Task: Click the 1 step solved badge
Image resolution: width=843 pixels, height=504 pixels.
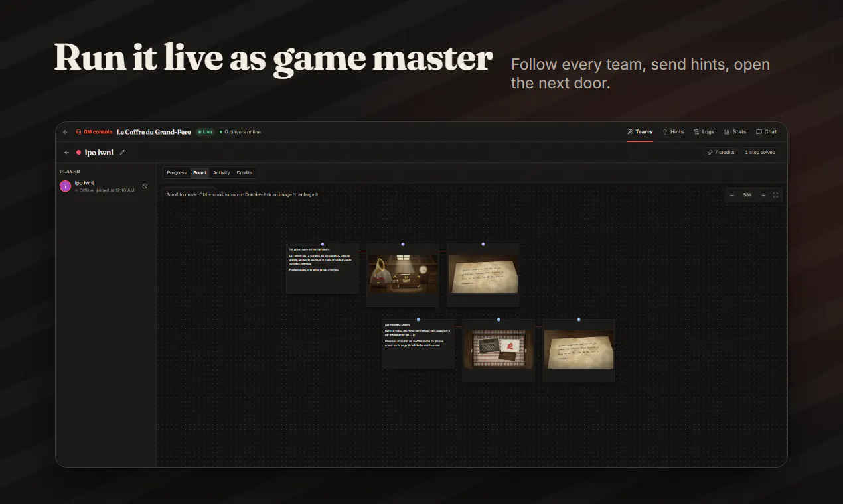Action: pos(760,153)
